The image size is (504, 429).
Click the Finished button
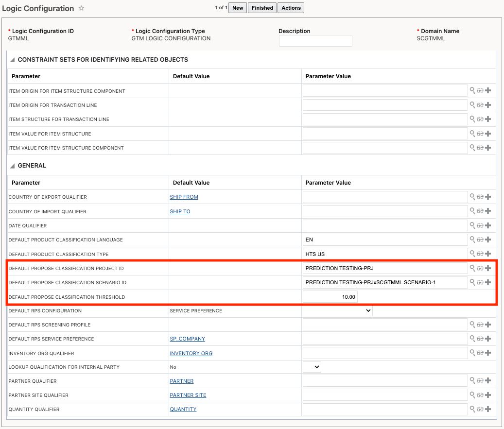pyautogui.click(x=262, y=8)
